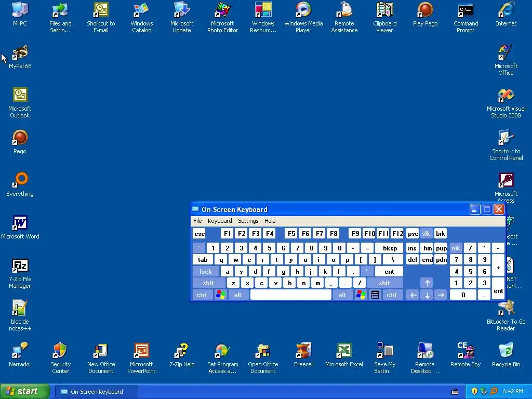Open the bloc de notas++ icon
Screen dimensions: 532x399
pyautogui.click(x=20, y=315)
